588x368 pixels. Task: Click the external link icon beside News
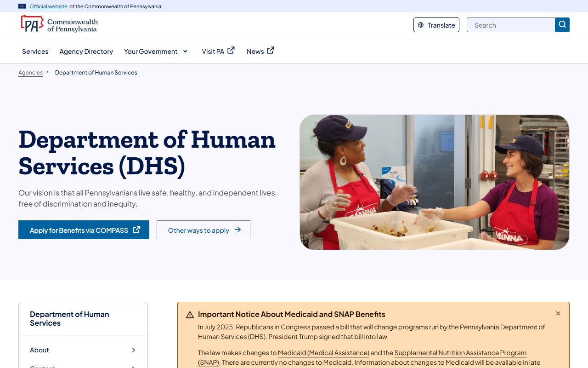(x=271, y=51)
